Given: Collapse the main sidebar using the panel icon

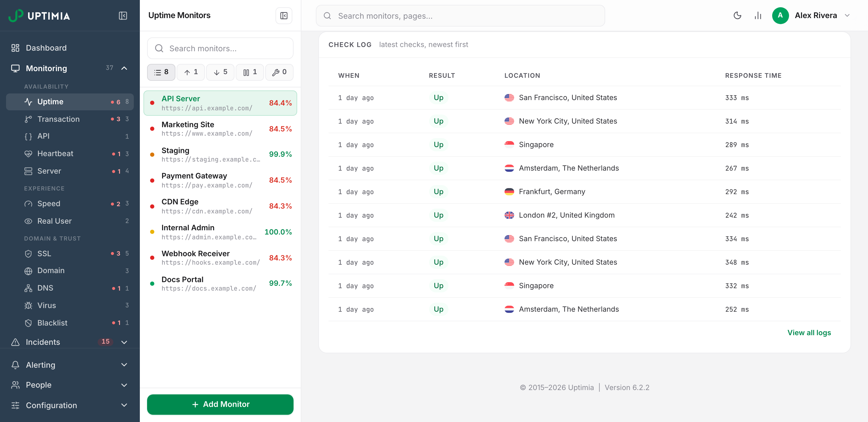Looking at the screenshot, I should click(123, 16).
